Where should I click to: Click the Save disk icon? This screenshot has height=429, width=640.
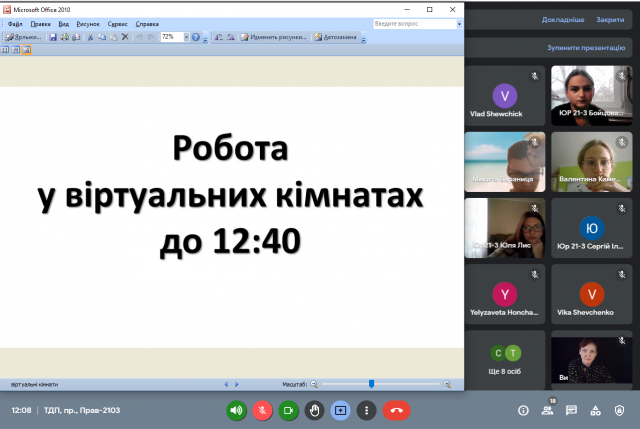tap(53, 37)
